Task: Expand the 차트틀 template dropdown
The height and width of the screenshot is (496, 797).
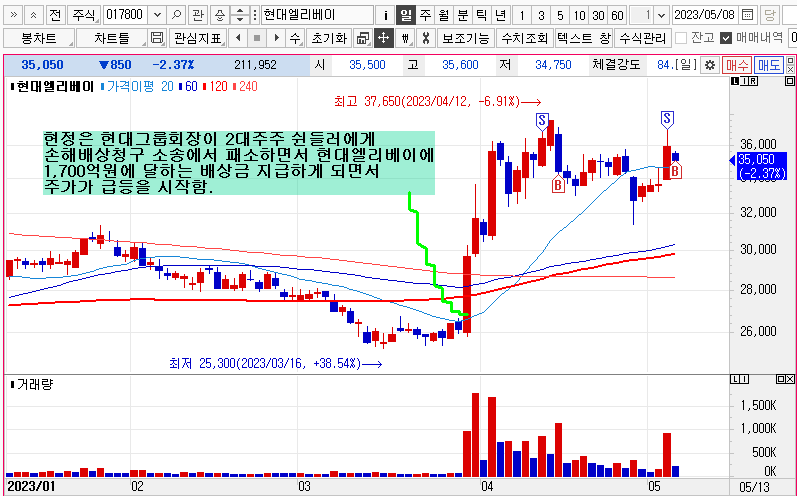Action: coord(112,38)
